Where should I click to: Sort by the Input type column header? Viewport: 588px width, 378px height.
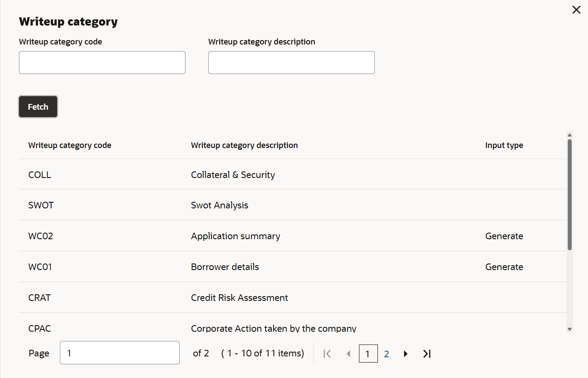coord(504,145)
